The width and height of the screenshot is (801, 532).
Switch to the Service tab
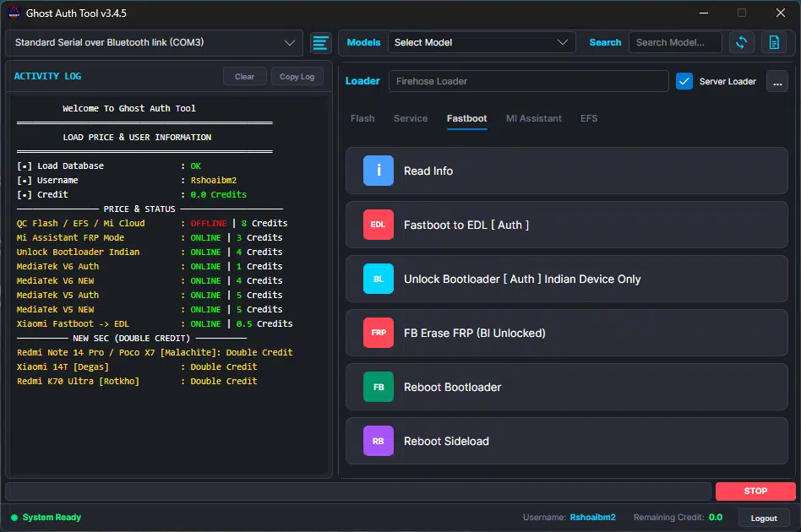tap(411, 118)
